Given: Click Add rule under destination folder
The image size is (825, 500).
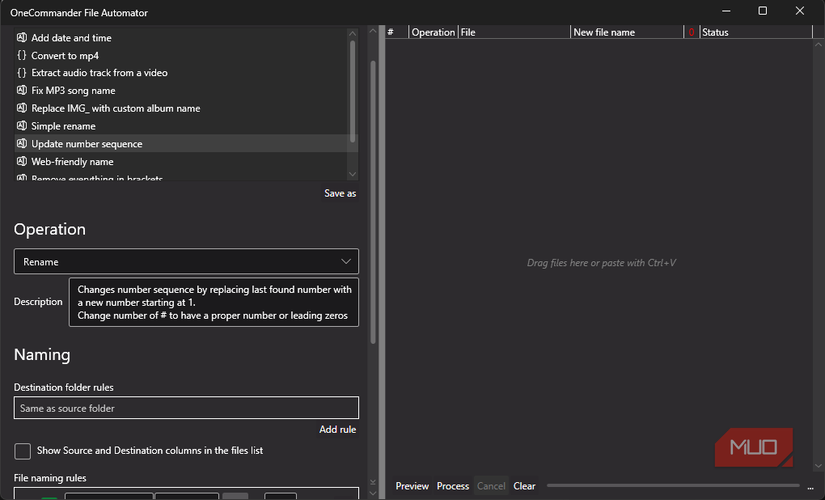Looking at the screenshot, I should (337, 430).
